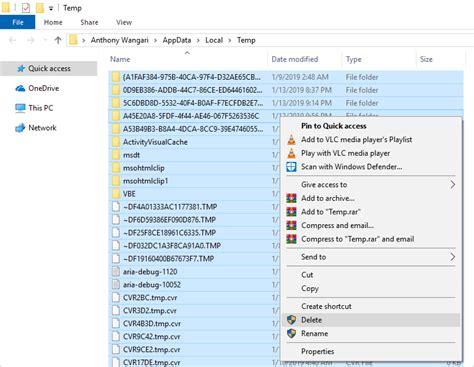Select OneDrive in the navigation pane
The width and height of the screenshot is (474, 367).
click(44, 88)
